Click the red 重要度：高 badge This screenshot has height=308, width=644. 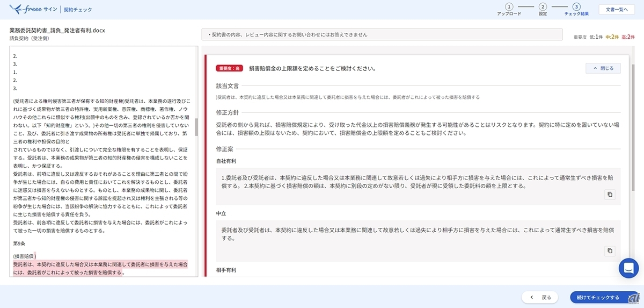click(x=230, y=68)
